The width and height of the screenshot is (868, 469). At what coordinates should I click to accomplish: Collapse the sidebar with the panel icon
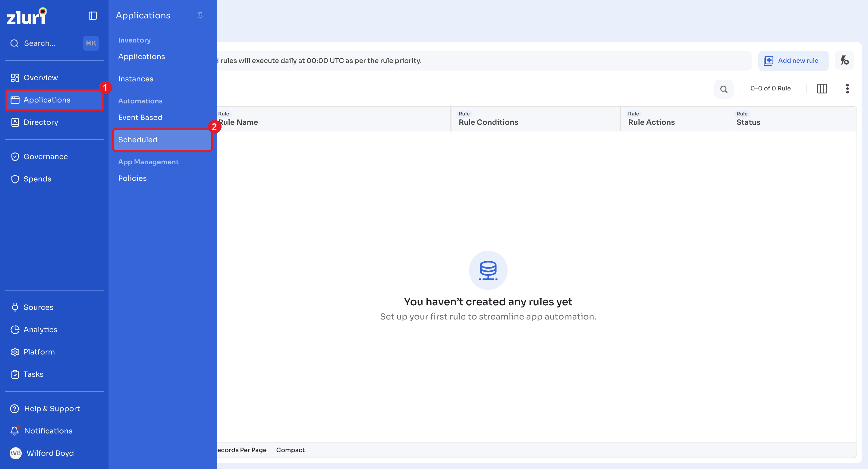click(x=93, y=16)
